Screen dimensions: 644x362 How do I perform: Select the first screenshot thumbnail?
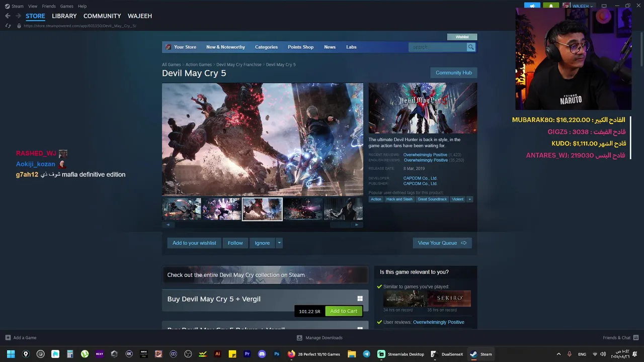click(x=182, y=209)
